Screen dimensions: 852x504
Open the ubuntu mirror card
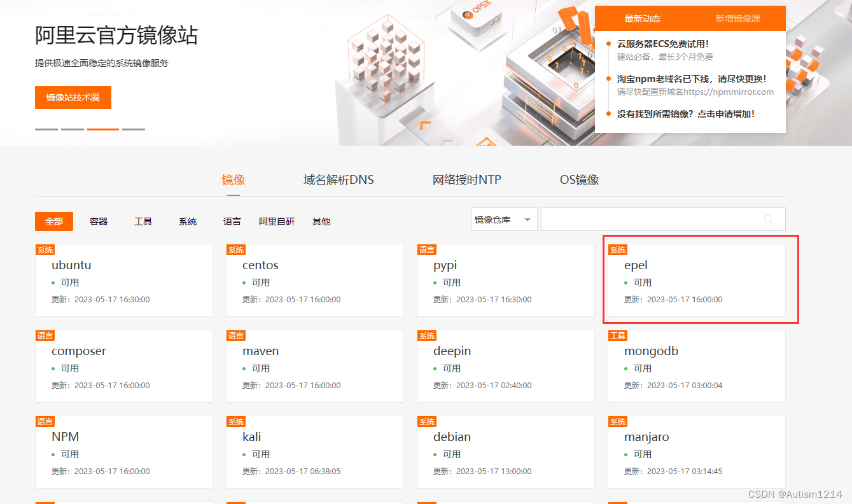click(124, 280)
